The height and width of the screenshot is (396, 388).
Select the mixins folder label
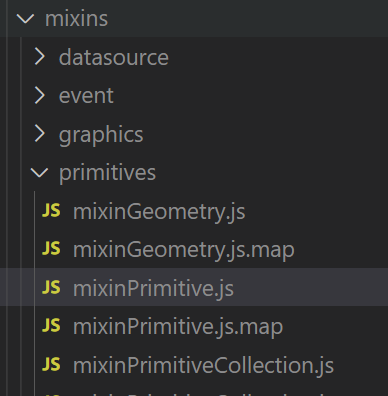(x=76, y=19)
